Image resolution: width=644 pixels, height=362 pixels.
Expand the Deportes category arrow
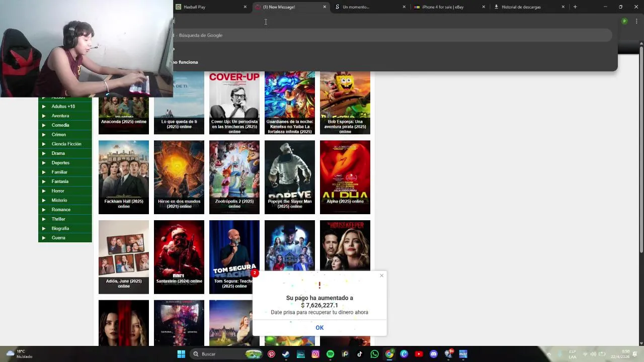coord(44,163)
